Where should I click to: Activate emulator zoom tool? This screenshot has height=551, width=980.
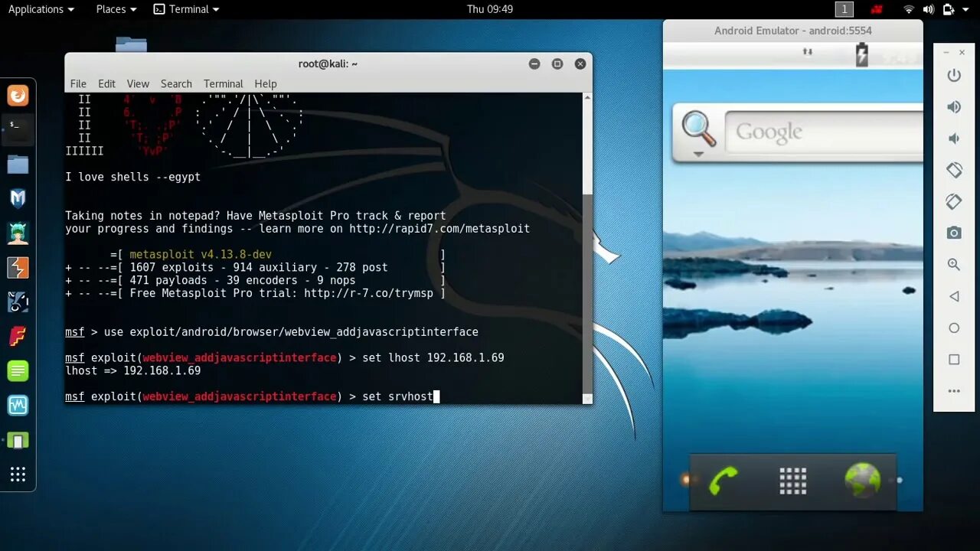pos(954,264)
